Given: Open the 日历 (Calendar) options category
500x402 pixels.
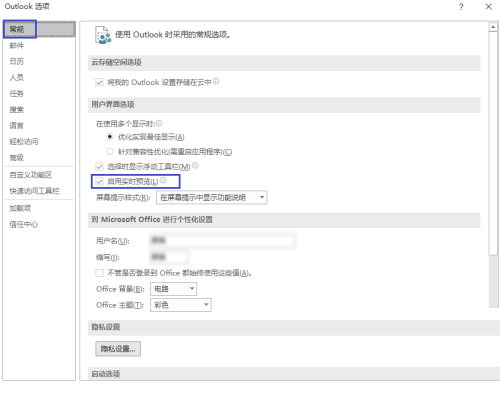Looking at the screenshot, I should (x=17, y=62).
